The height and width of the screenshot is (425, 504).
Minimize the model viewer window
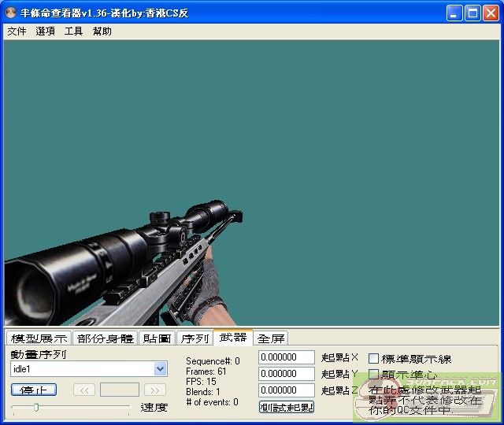point(454,13)
